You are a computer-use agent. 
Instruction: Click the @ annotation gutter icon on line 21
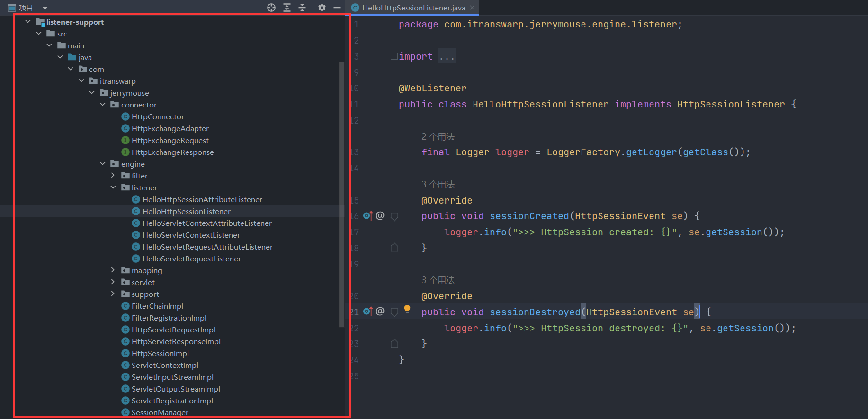pos(380,312)
